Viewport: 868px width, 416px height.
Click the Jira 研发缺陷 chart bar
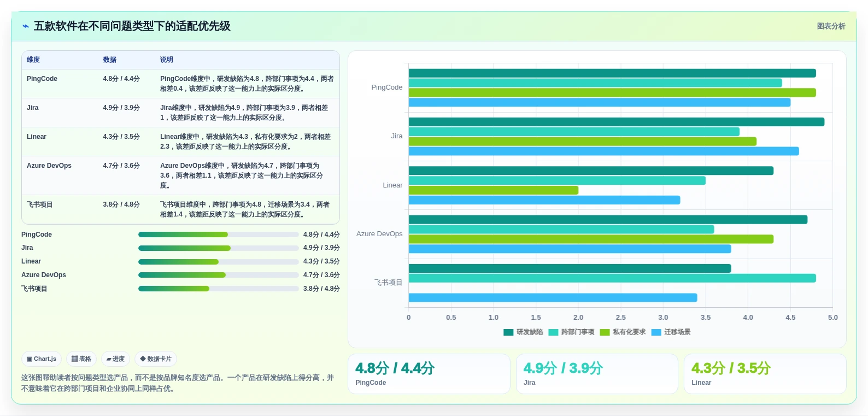tap(617, 122)
